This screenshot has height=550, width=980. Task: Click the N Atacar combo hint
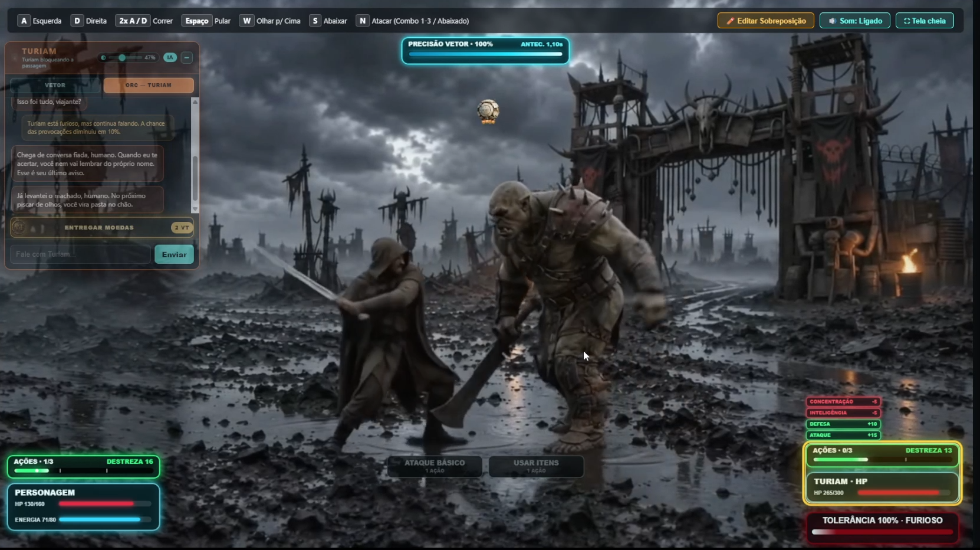tap(412, 21)
